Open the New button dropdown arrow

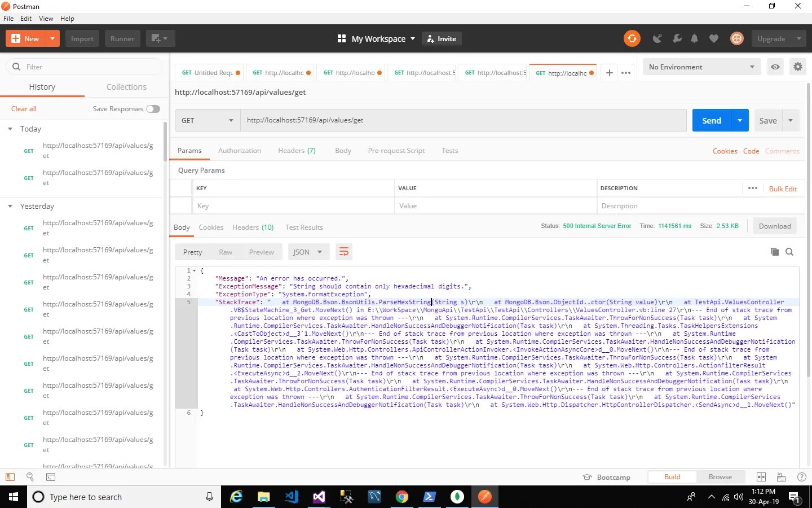click(x=52, y=38)
